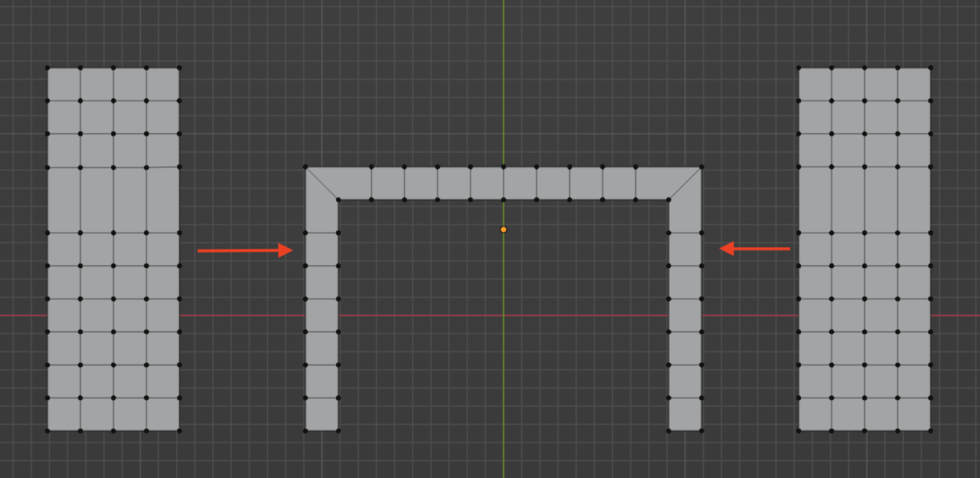
Task: Select inner top-left corner vertex of arch
Action: click(x=338, y=200)
